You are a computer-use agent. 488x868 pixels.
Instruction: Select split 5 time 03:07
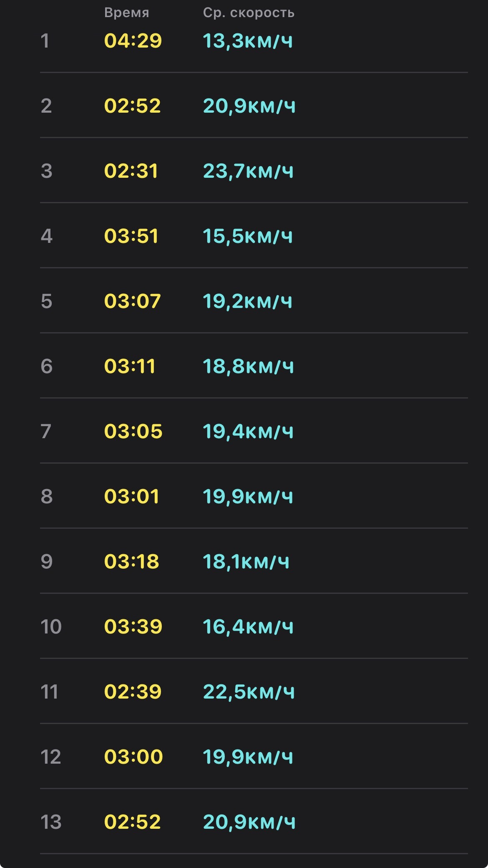click(132, 301)
